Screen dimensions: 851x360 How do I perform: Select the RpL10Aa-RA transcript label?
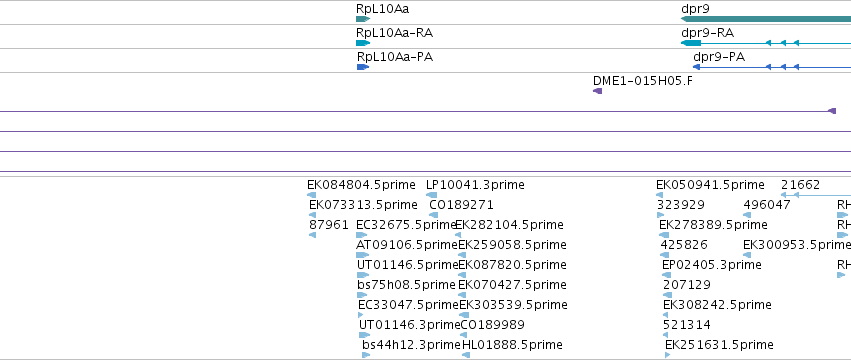click(394, 33)
